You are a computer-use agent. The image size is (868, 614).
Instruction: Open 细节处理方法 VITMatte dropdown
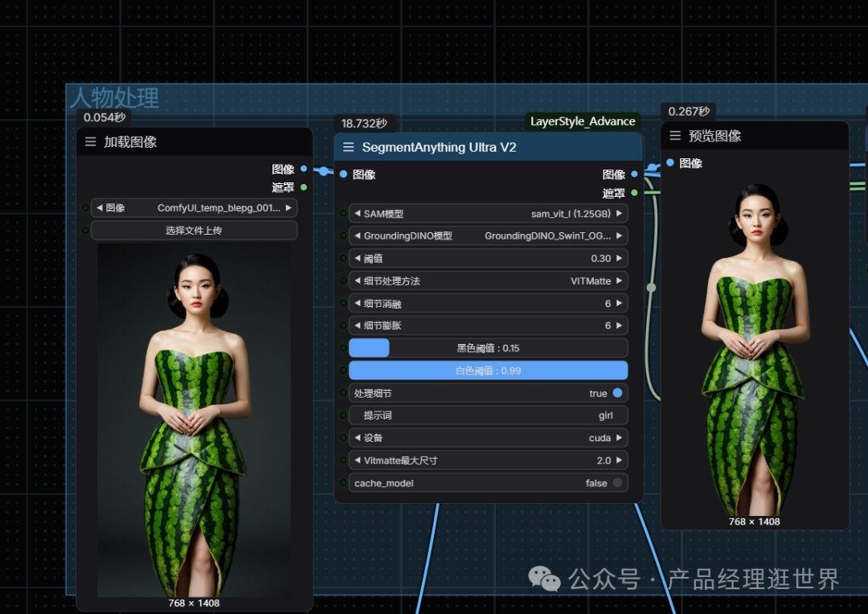(x=489, y=280)
